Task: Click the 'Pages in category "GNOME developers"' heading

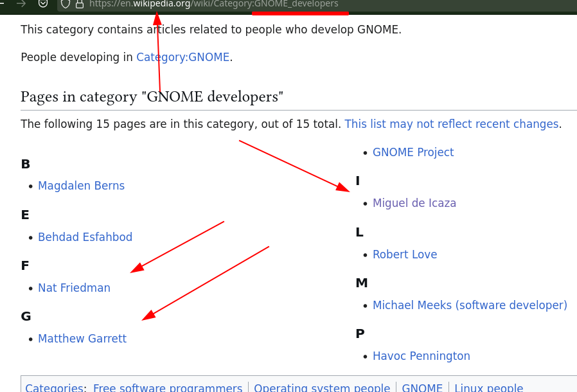Action: (x=152, y=97)
